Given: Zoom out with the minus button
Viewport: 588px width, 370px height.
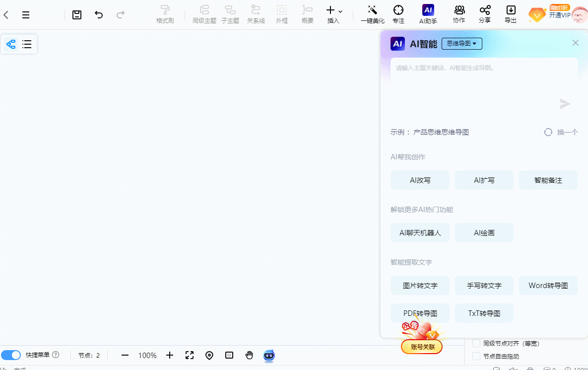Looking at the screenshot, I should (x=125, y=355).
